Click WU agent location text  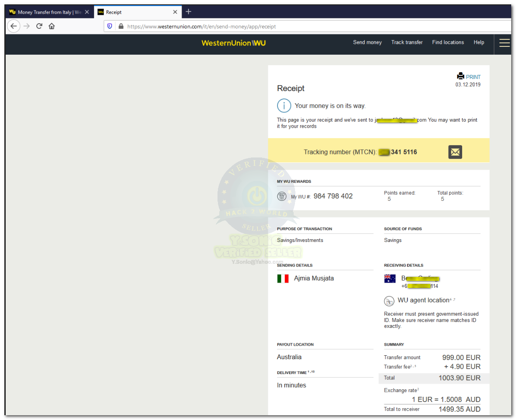[423, 300]
